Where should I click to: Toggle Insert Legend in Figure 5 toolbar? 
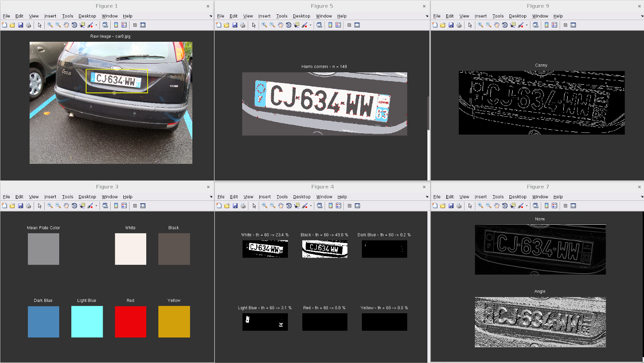click(x=339, y=25)
